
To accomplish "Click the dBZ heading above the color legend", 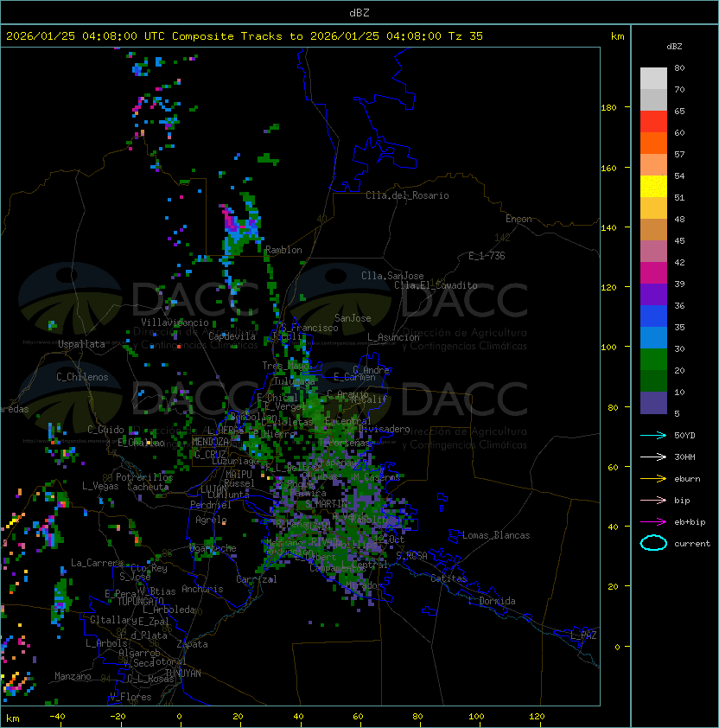I will pyautogui.click(x=674, y=47).
